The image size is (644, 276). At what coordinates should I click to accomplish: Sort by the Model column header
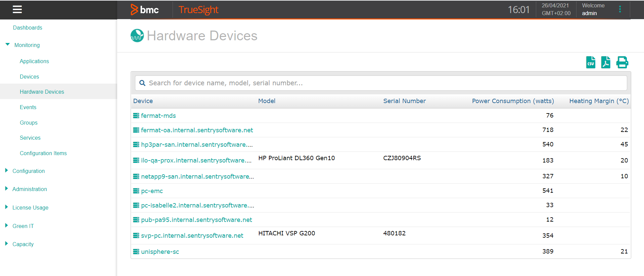[267, 101]
